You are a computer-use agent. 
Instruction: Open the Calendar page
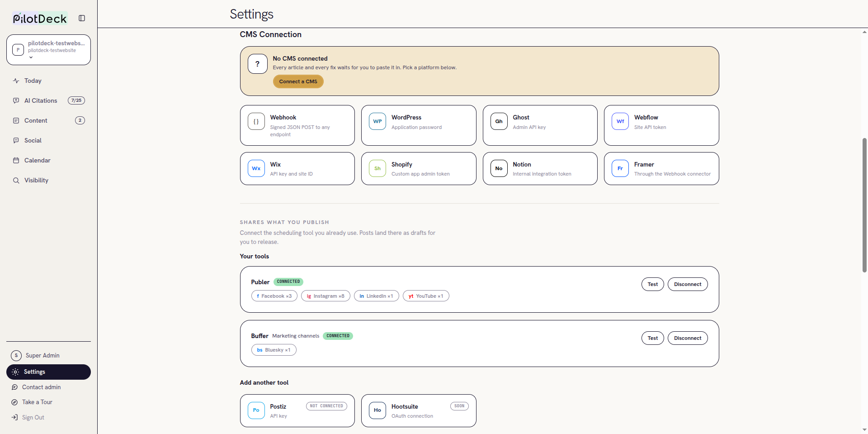coord(48,160)
